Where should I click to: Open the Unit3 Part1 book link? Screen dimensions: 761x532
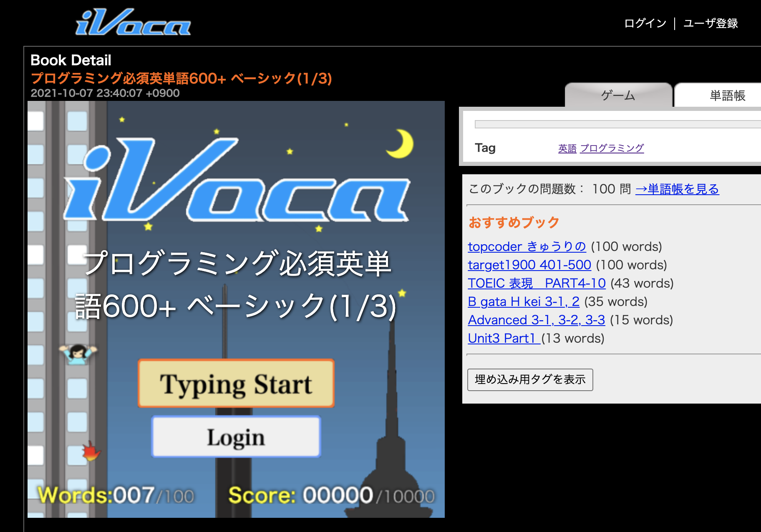click(504, 338)
